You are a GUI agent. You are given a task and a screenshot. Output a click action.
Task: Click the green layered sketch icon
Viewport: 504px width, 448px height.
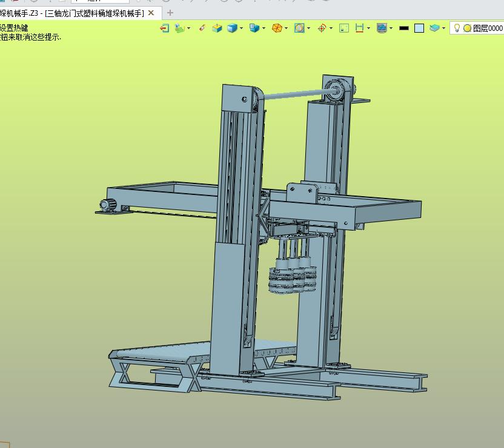click(x=180, y=28)
